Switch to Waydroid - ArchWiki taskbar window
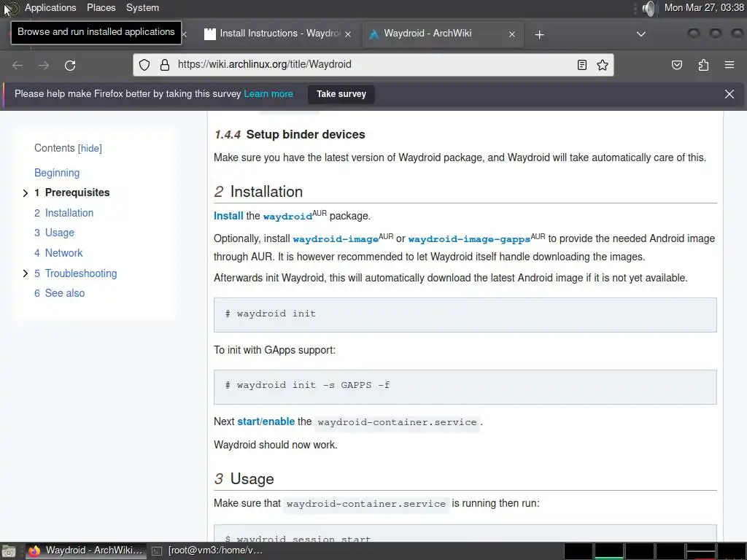Viewport: 747px width, 560px height. 86,551
